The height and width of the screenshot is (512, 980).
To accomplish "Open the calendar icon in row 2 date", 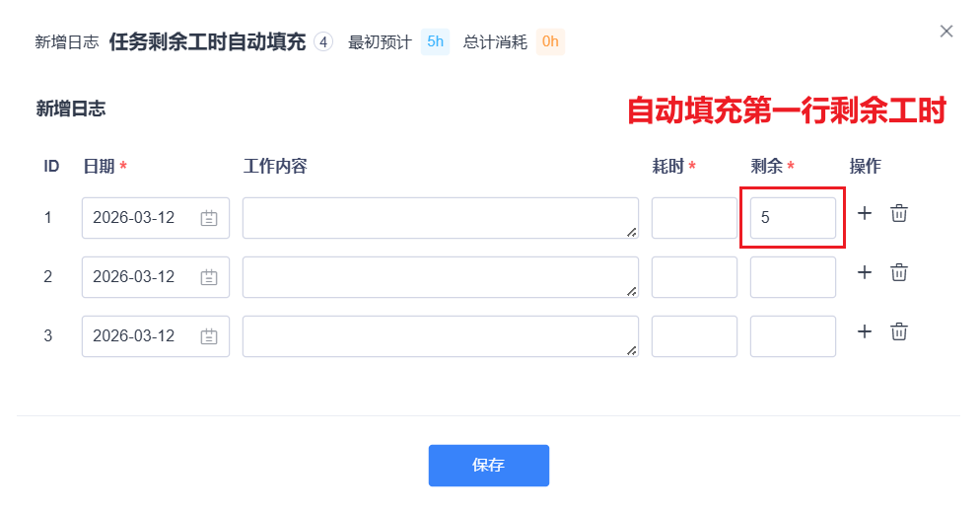I will click(x=209, y=277).
